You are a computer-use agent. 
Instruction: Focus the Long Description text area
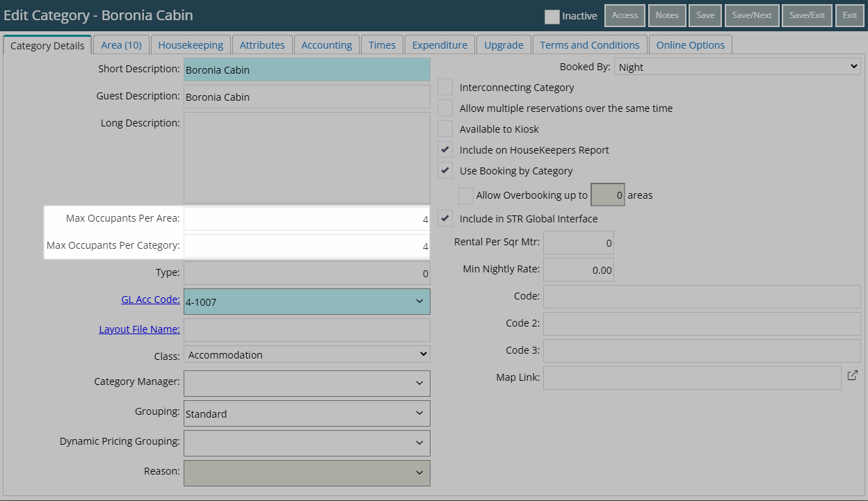click(307, 158)
